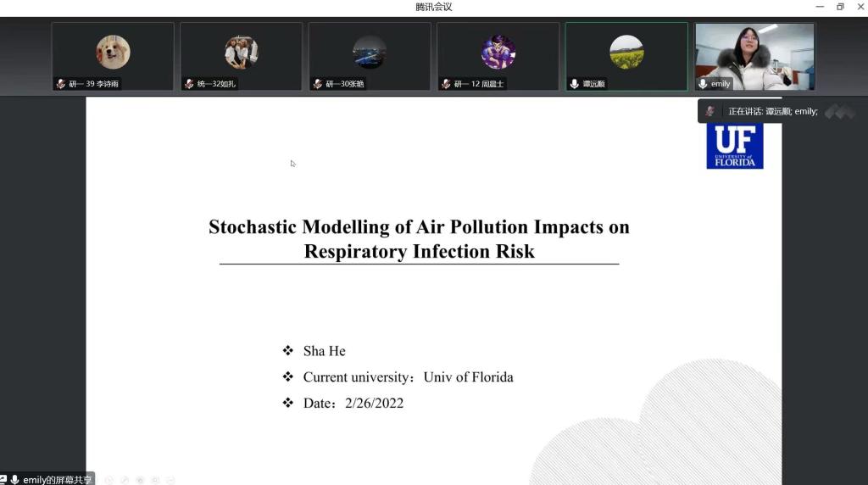Click the muted mic icon for 李诗雨

(60, 84)
